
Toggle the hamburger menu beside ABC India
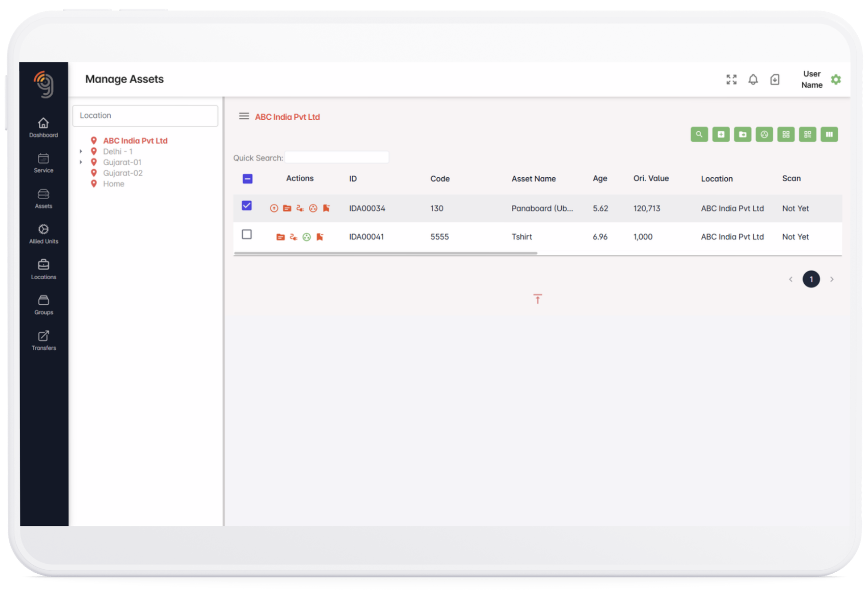pyautogui.click(x=244, y=116)
